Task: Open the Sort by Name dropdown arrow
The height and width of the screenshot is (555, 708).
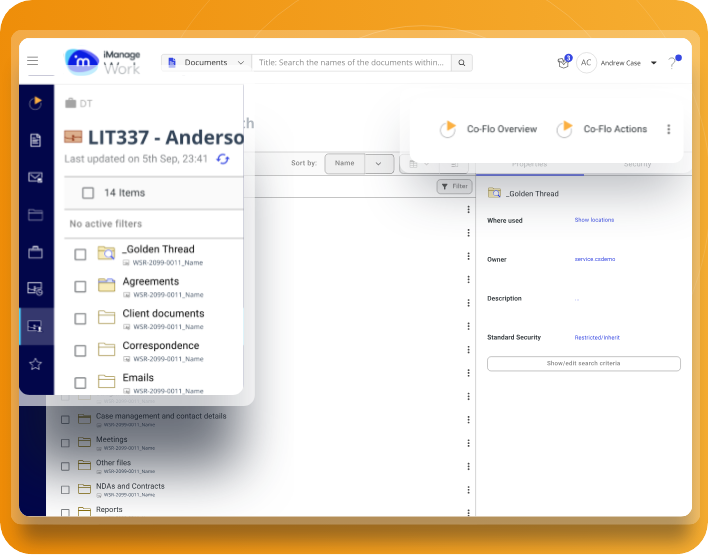Action: pos(378,163)
